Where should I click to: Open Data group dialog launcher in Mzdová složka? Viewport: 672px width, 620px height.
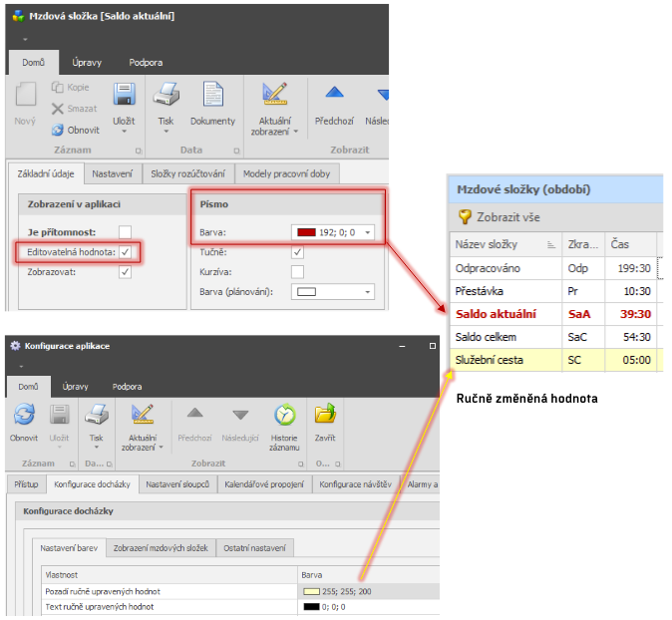click(x=236, y=151)
